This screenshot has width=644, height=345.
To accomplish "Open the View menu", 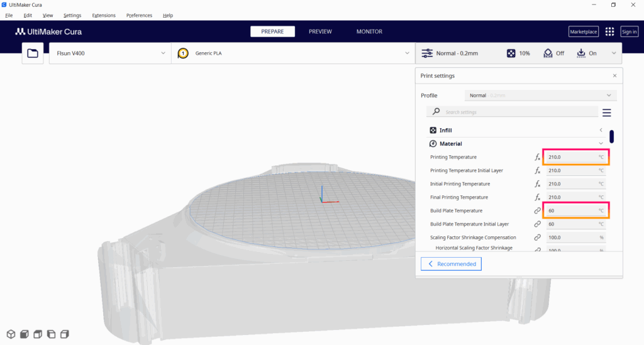I will (x=48, y=15).
